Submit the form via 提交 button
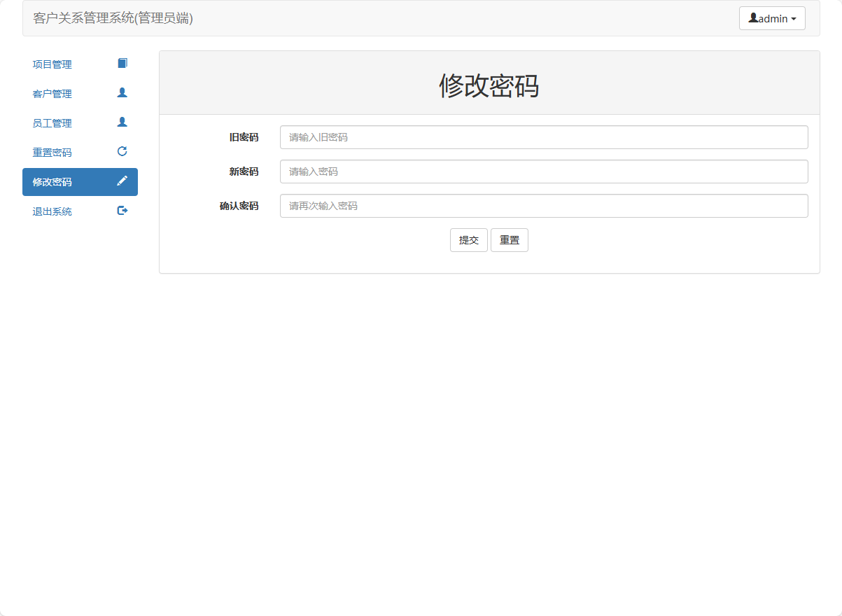Image resolution: width=842 pixels, height=616 pixels. (468, 239)
